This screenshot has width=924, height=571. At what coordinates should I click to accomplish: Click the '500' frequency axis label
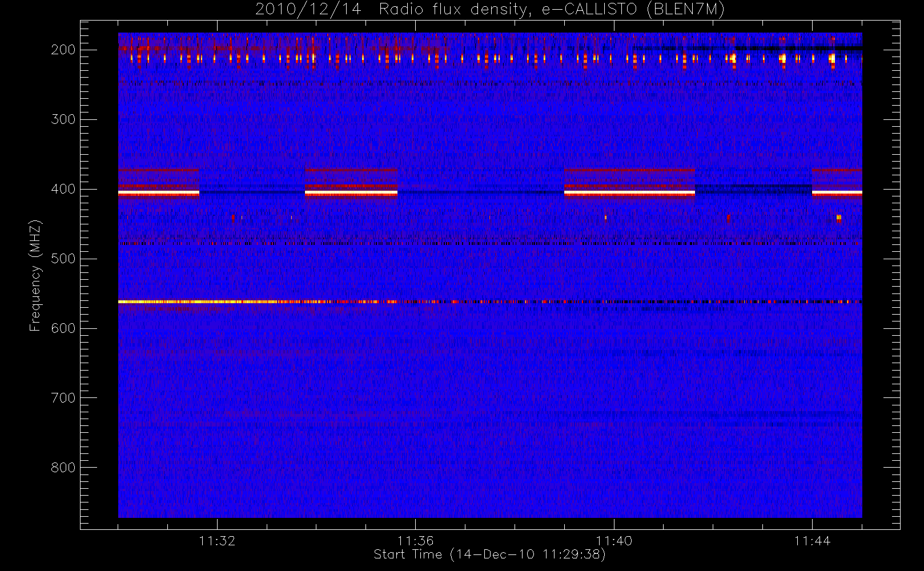(63, 259)
